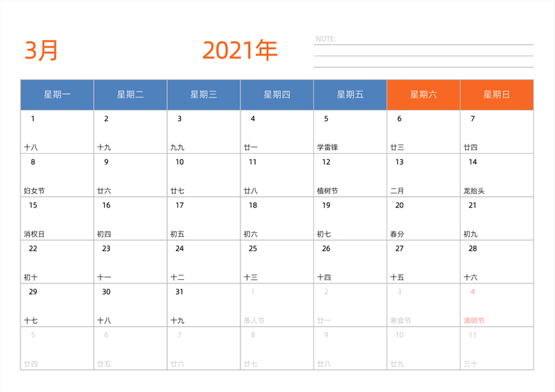This screenshot has height=392, width=555.
Task: Click the 二月 label on day 13
Action: [397, 191]
